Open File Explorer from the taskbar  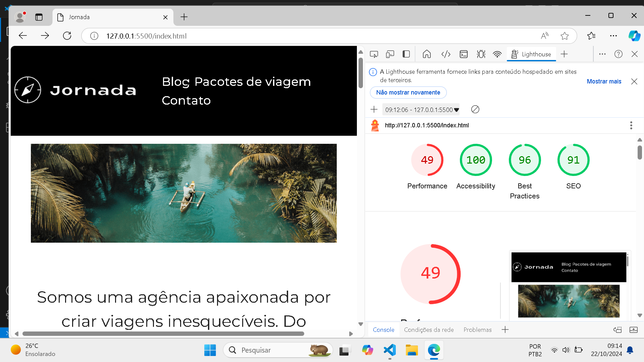click(412, 350)
